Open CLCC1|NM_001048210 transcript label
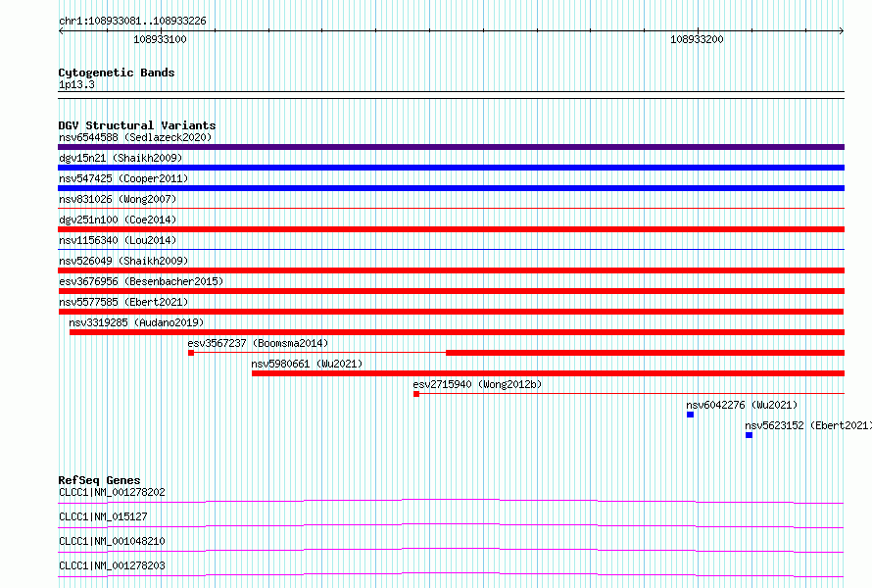This screenshot has width=872, height=588. coord(112,541)
